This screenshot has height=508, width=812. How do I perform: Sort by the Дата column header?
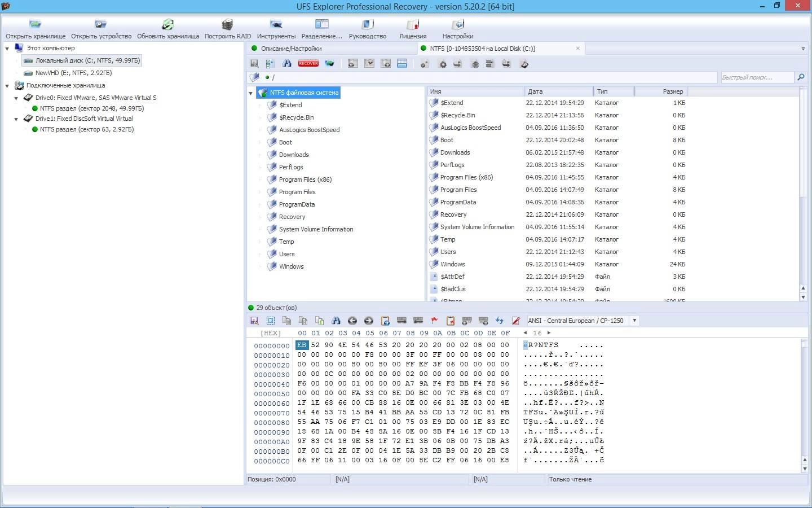click(559, 91)
